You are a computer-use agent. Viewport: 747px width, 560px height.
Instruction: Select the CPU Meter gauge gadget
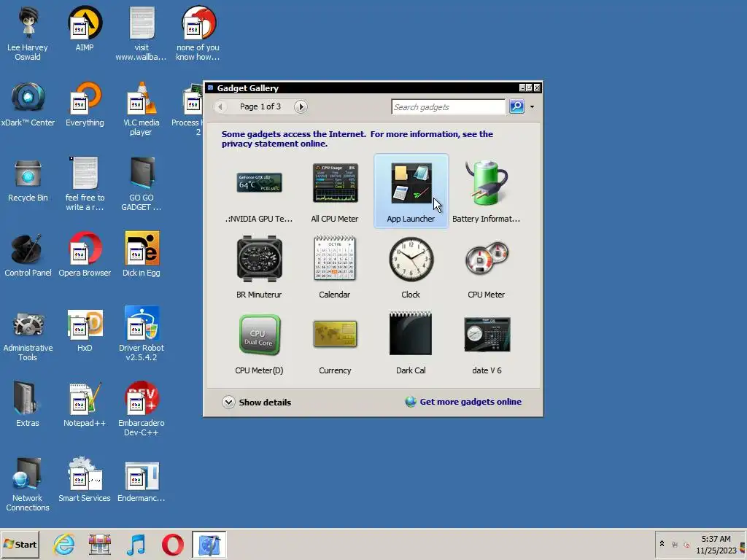click(x=487, y=267)
